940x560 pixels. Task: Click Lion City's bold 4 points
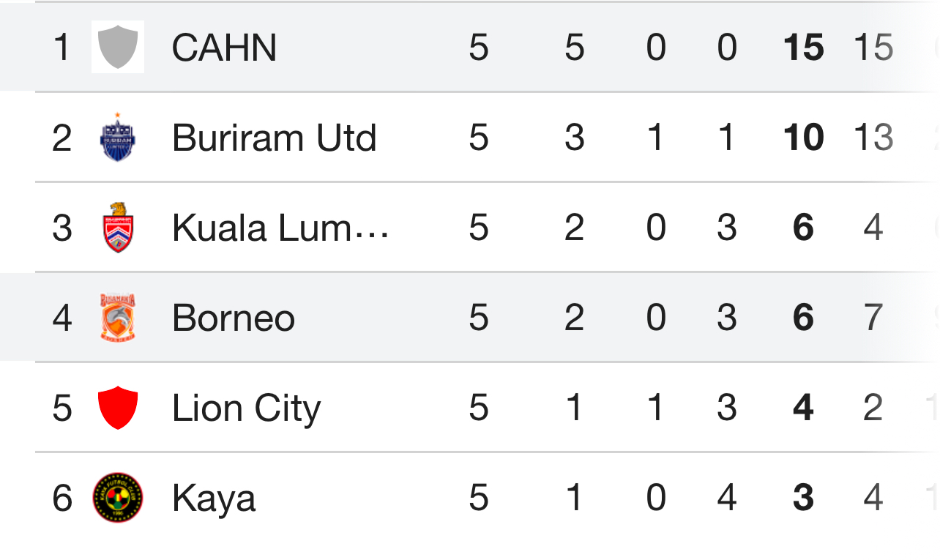tap(803, 408)
